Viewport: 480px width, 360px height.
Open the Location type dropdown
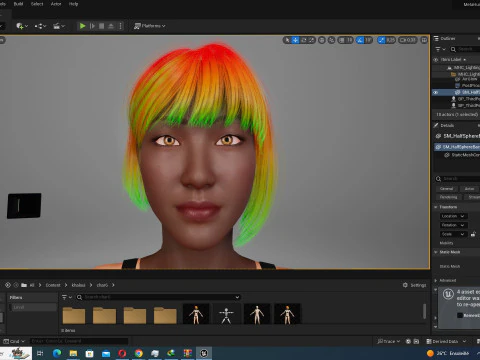(x=453, y=216)
